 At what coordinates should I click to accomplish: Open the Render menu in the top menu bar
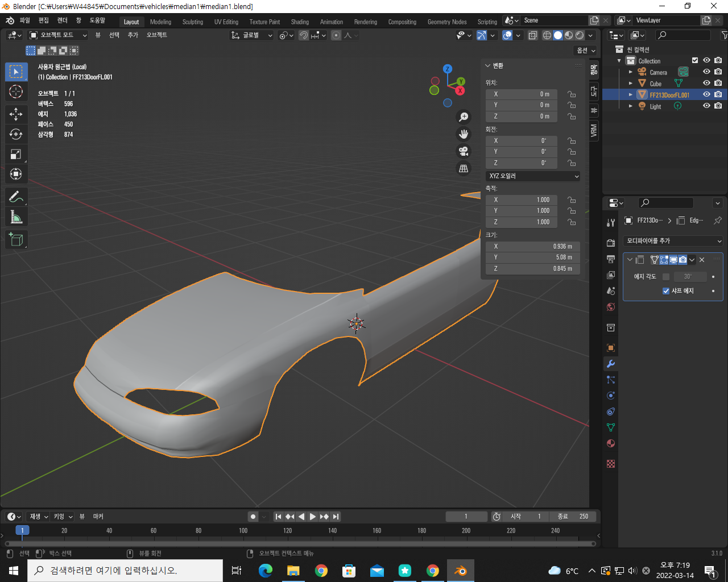click(62, 20)
